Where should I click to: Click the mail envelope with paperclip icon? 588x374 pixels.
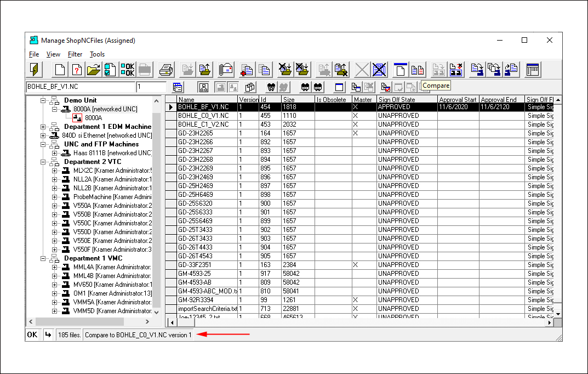click(226, 70)
